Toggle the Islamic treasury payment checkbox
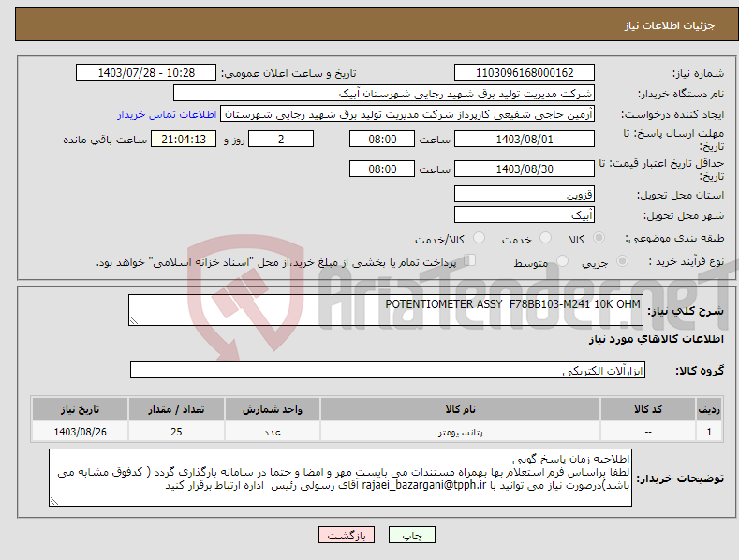739x560 pixels. [470, 260]
